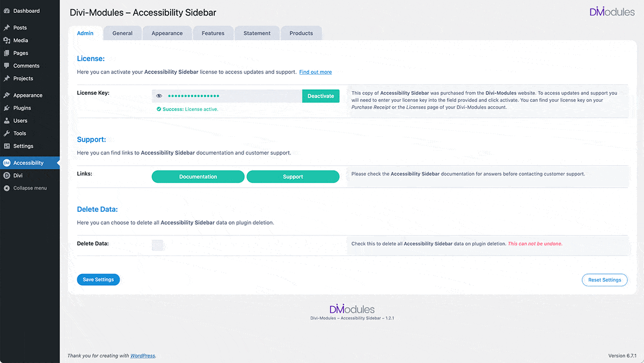Screen dimensions: 644x363
Task: Switch to the General tab
Action: click(x=122, y=33)
